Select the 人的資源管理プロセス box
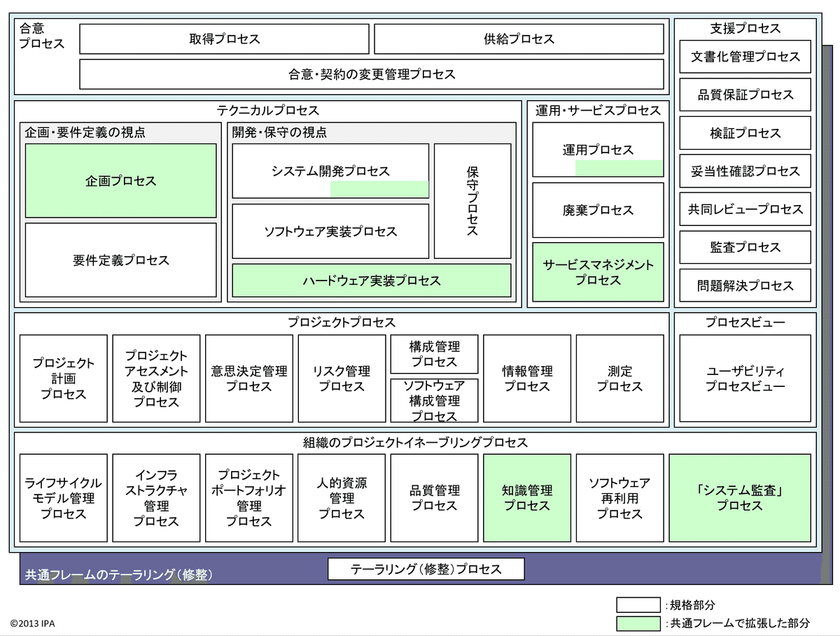The width and height of the screenshot is (840, 636). tap(342, 498)
